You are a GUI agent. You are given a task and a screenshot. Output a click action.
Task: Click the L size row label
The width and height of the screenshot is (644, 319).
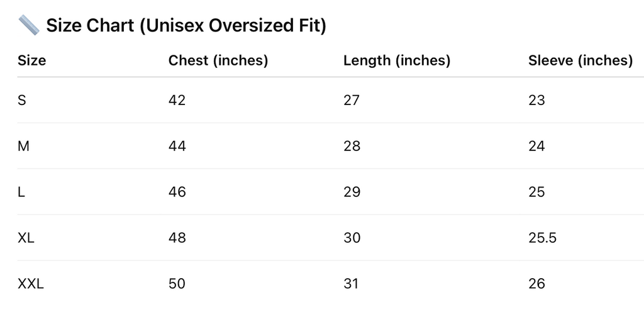(x=21, y=192)
